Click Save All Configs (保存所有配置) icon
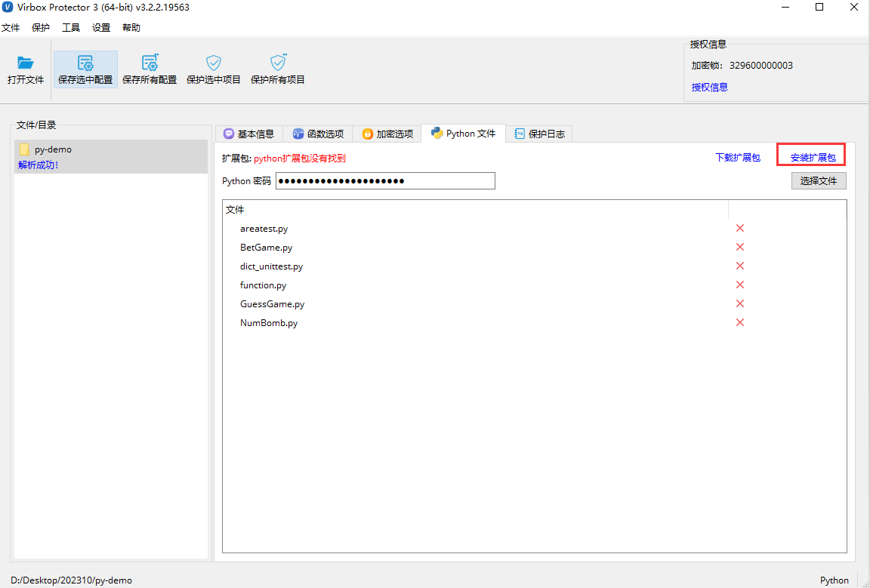870x588 pixels. pos(150,63)
